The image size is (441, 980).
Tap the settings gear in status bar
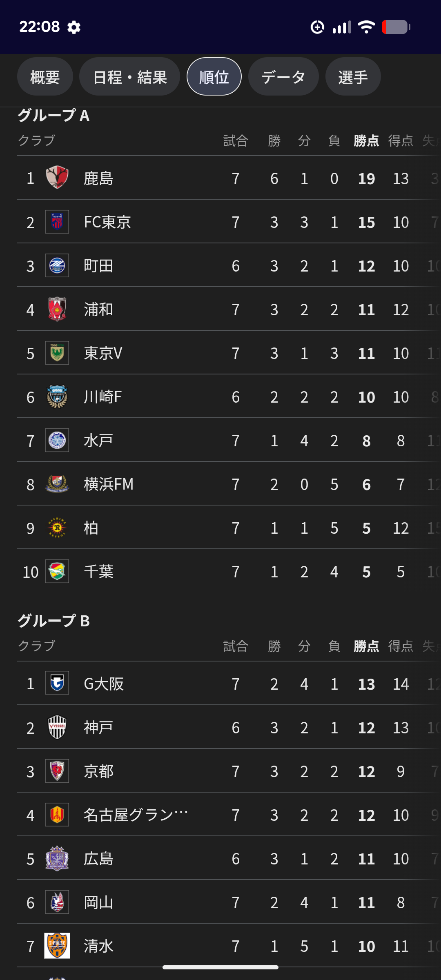[x=74, y=27]
